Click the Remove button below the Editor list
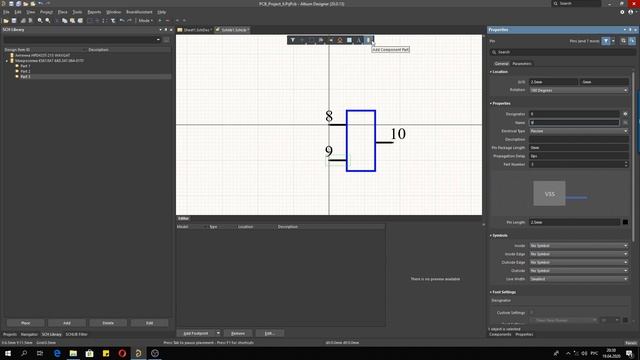Viewport: 640px width, 360px height. (238, 333)
